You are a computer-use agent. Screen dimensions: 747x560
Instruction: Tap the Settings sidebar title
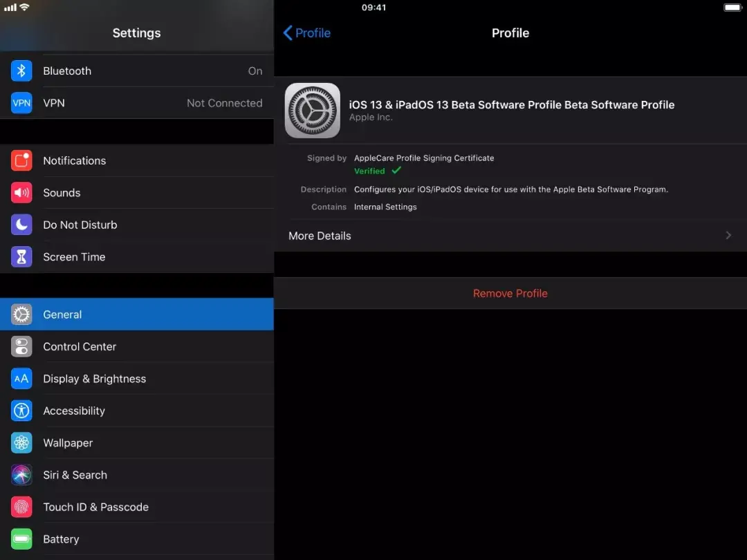click(137, 33)
